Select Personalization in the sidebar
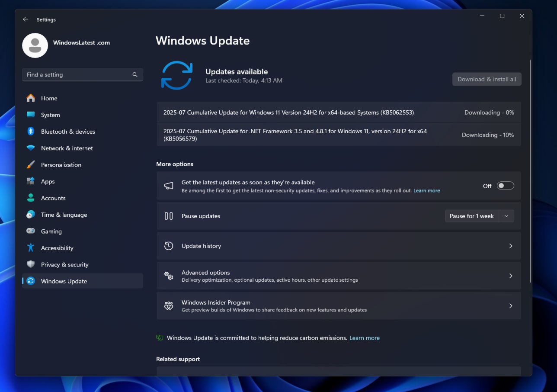 pos(61,165)
